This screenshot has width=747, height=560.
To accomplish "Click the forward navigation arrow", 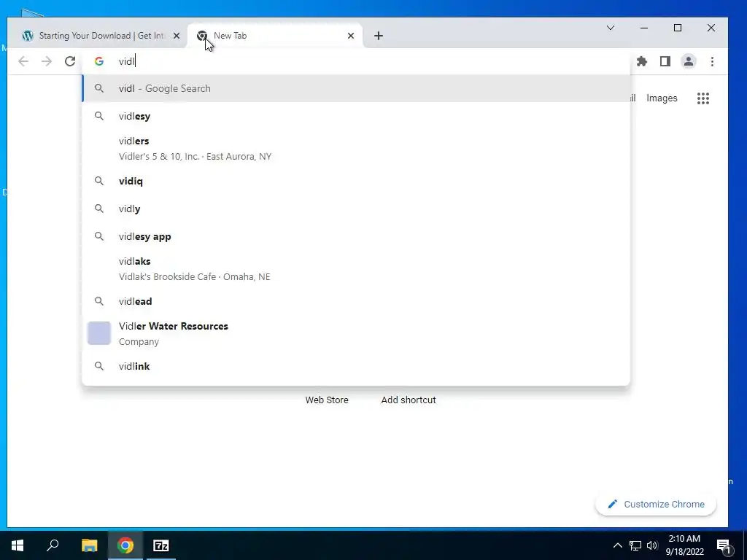I will coord(47,61).
